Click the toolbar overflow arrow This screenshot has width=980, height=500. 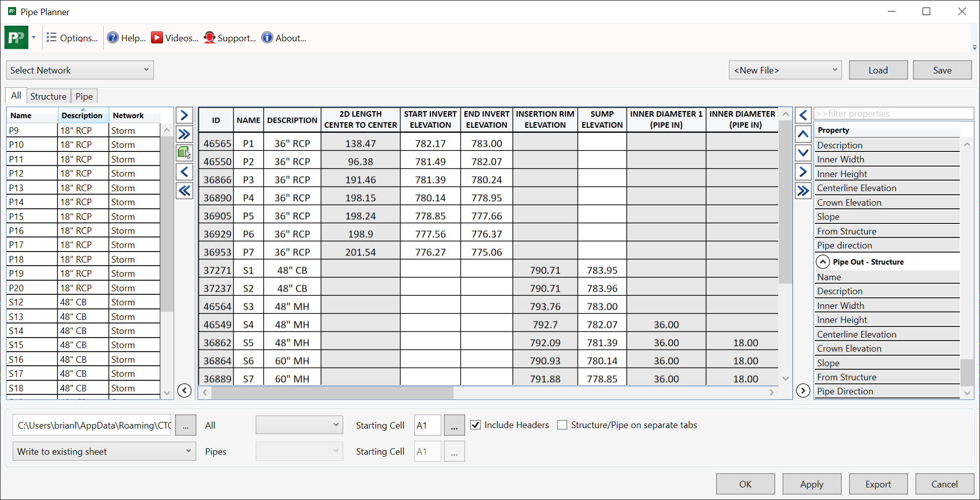tap(974, 47)
